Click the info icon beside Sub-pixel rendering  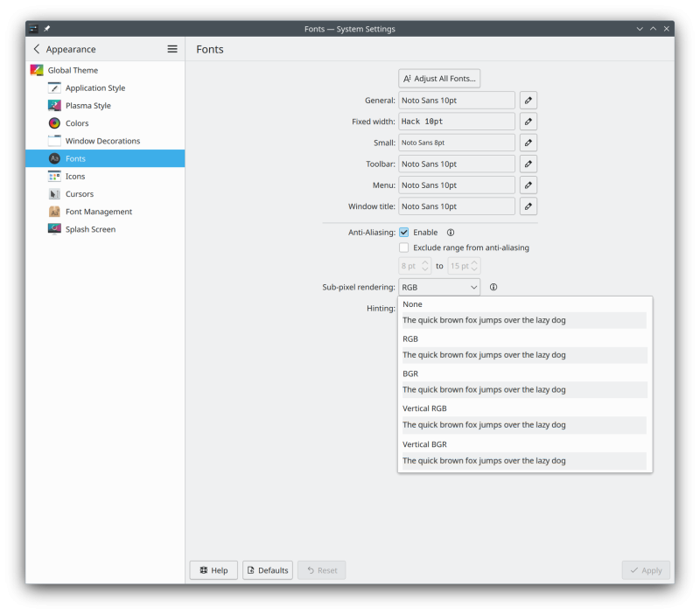coord(493,287)
